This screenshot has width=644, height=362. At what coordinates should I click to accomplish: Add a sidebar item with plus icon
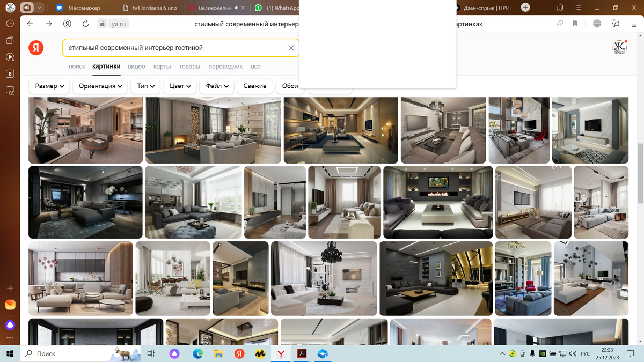(x=10, y=289)
